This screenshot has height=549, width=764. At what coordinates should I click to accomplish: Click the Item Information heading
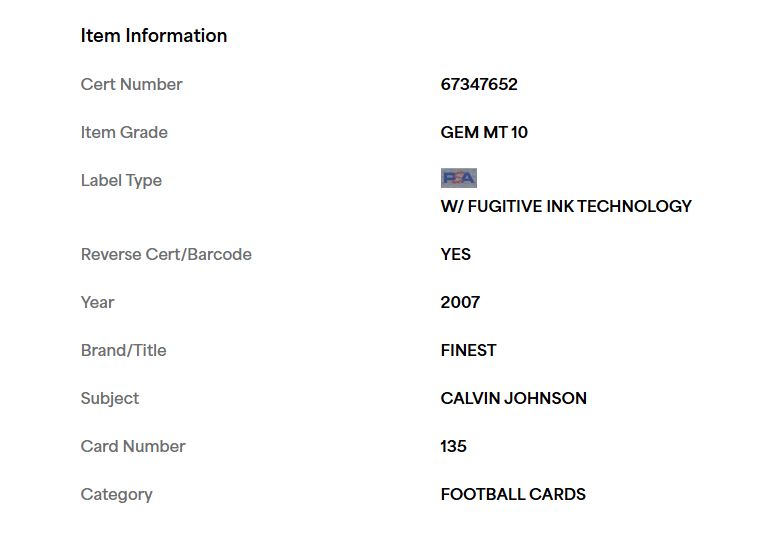click(153, 36)
